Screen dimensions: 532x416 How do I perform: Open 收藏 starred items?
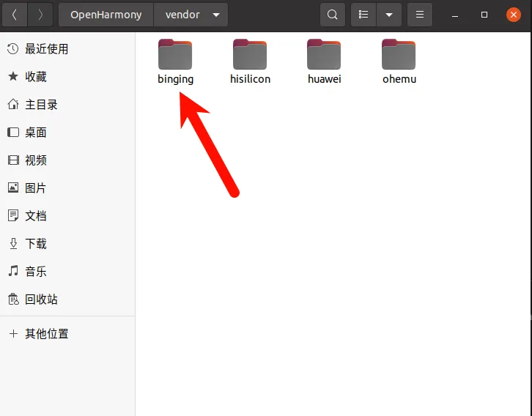(35, 77)
